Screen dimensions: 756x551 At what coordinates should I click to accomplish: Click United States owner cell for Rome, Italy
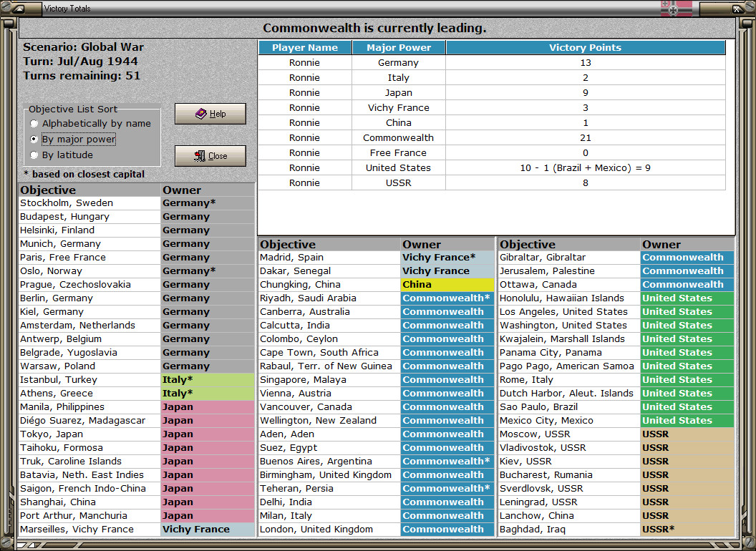[687, 380]
